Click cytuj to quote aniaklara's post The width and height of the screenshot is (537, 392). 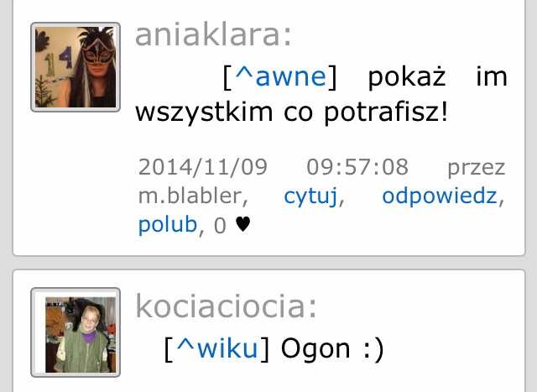click(x=310, y=196)
